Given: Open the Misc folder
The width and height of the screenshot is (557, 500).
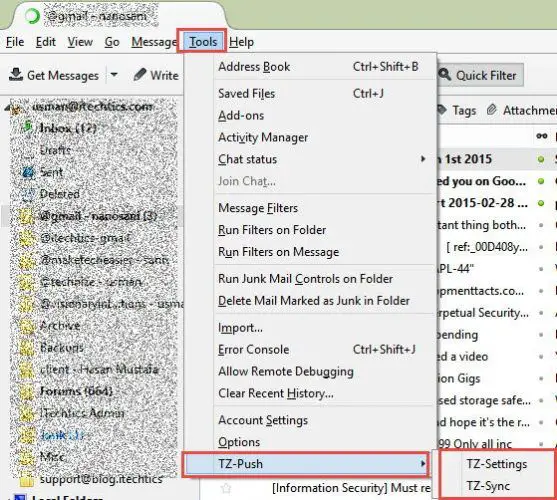Looking at the screenshot, I should [52, 457].
